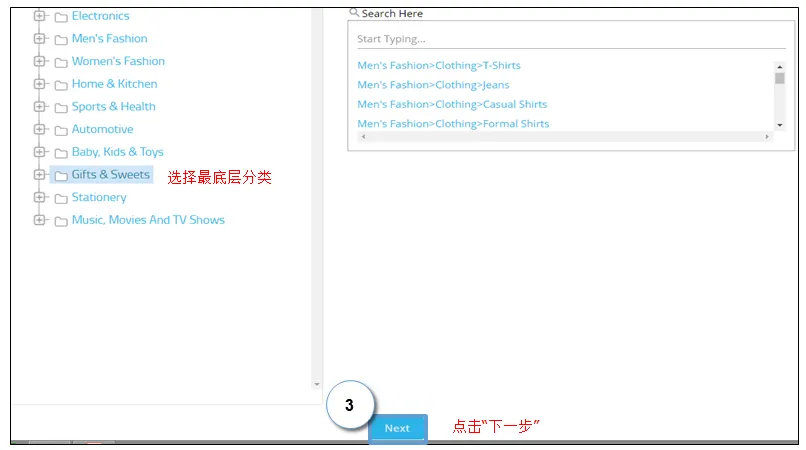
Task: Select the Gifts & Sweets category
Action: [x=111, y=174]
